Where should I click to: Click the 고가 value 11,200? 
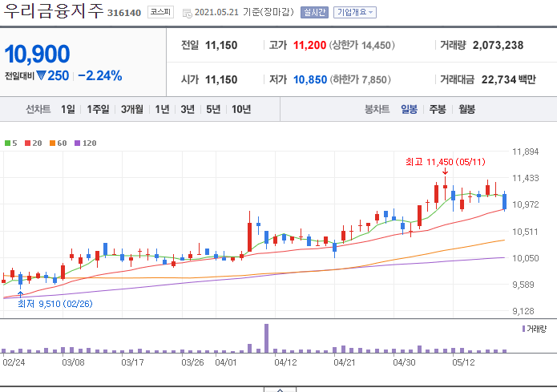point(310,45)
